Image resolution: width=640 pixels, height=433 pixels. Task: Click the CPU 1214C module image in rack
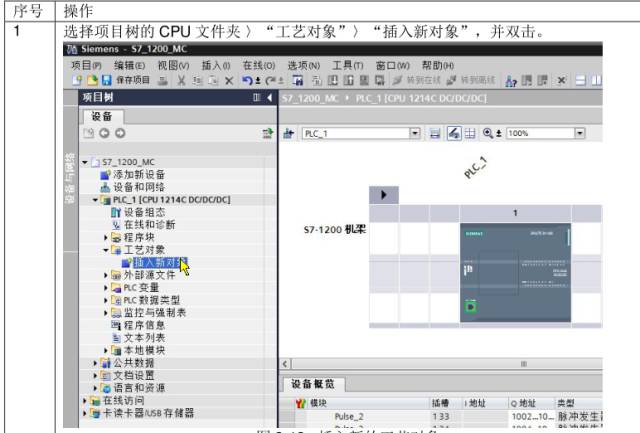click(515, 272)
